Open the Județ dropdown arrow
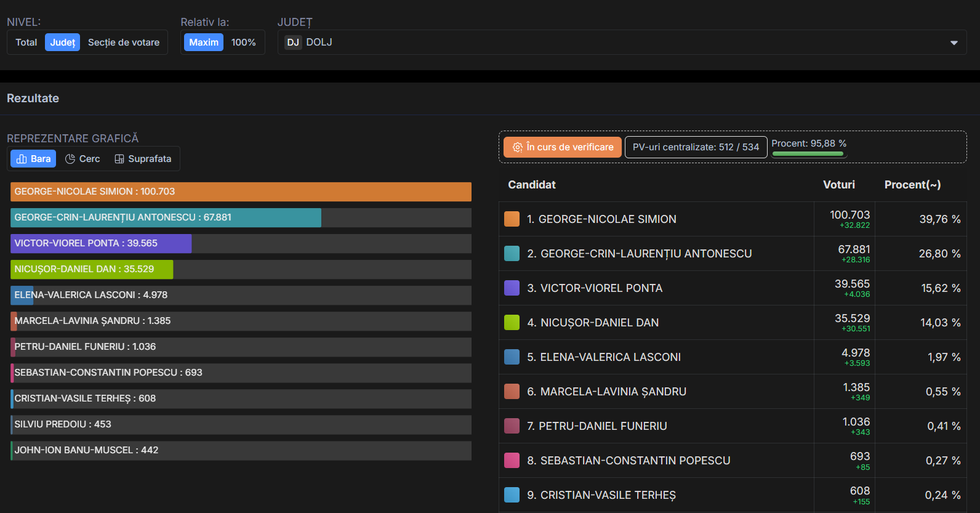 954,42
